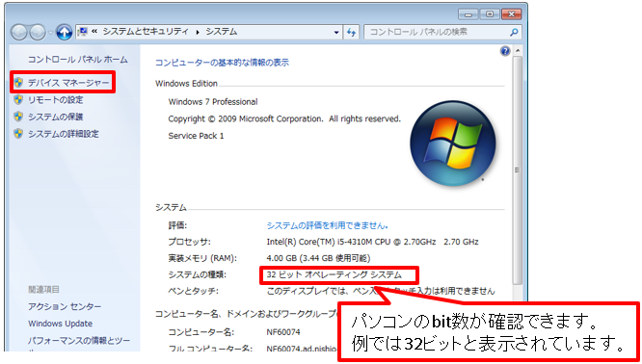Click shield icon beside システムの保護

[18, 117]
